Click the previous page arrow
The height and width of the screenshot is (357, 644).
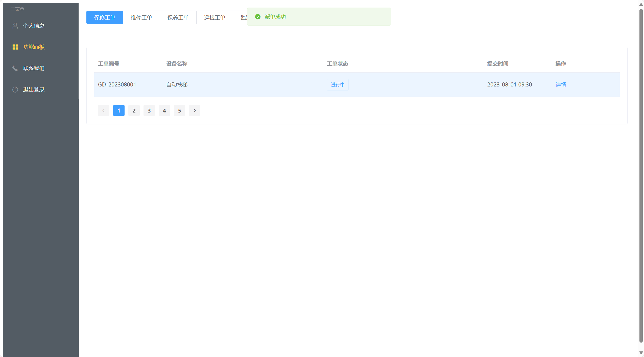104,110
